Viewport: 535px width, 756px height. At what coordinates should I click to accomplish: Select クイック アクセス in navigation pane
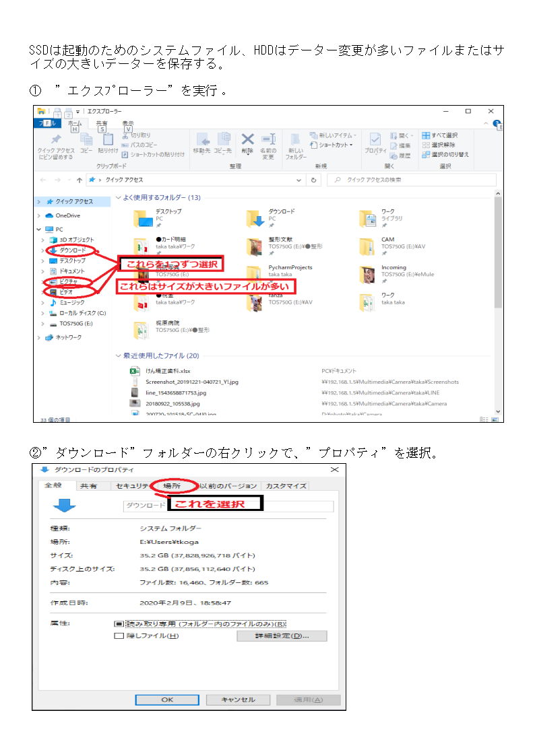73,201
